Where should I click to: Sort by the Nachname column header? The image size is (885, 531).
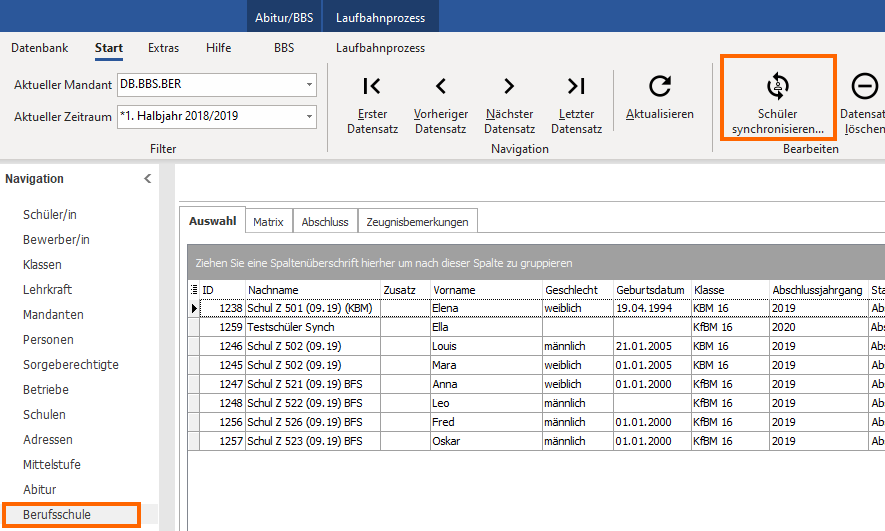click(313, 289)
